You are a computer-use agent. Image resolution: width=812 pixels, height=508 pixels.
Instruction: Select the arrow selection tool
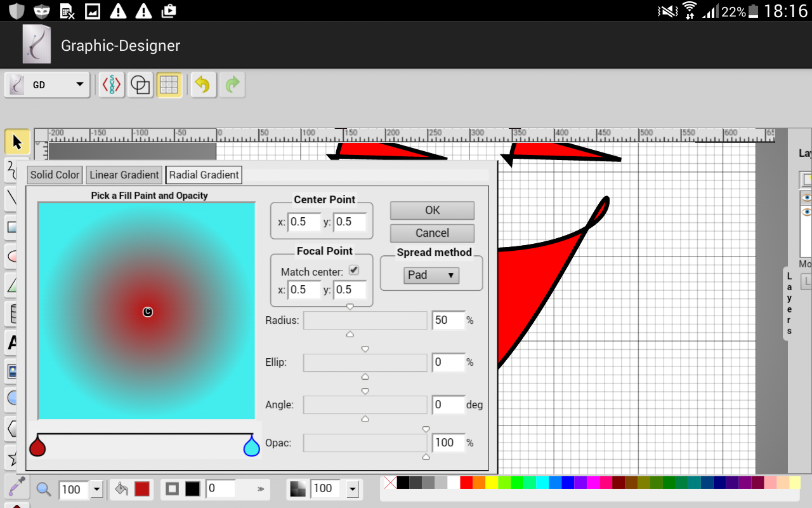point(16,142)
